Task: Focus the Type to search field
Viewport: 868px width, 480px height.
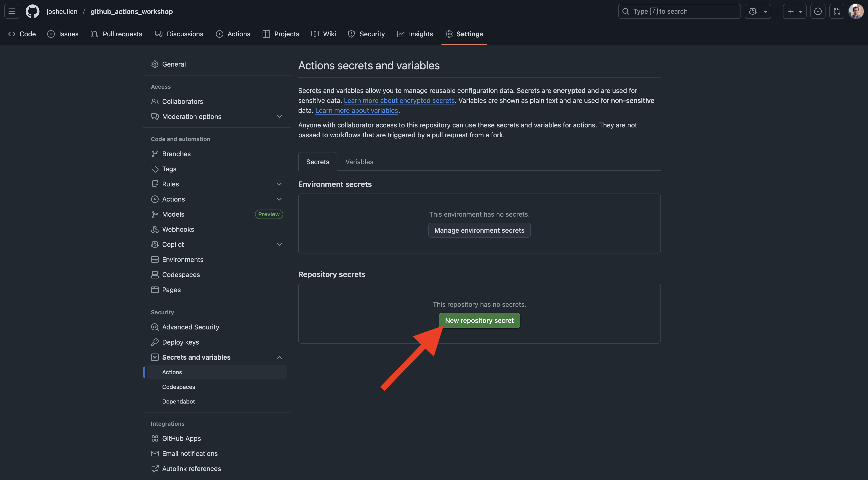Action: pos(679,12)
